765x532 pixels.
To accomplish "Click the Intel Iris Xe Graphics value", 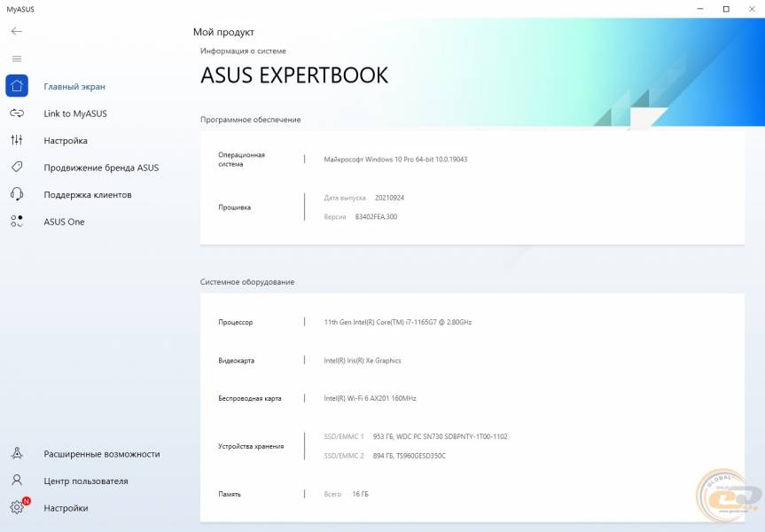I will [363, 360].
